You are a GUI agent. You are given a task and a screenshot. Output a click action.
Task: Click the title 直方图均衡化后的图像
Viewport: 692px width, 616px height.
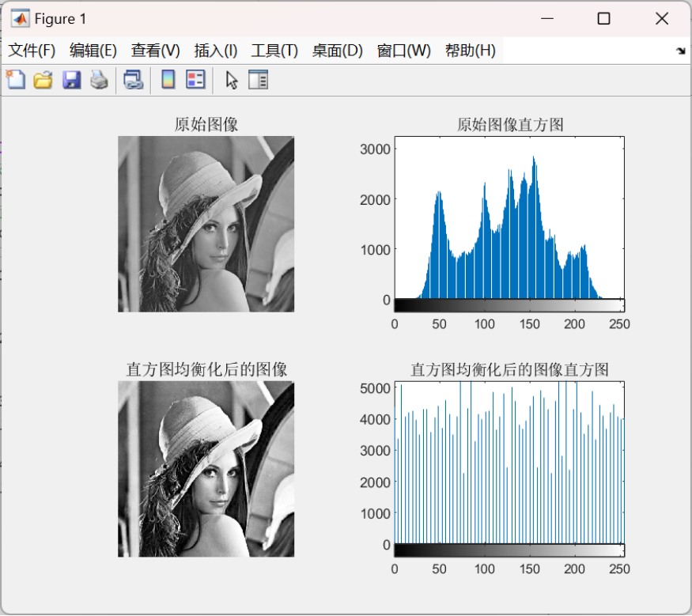pyautogui.click(x=206, y=369)
